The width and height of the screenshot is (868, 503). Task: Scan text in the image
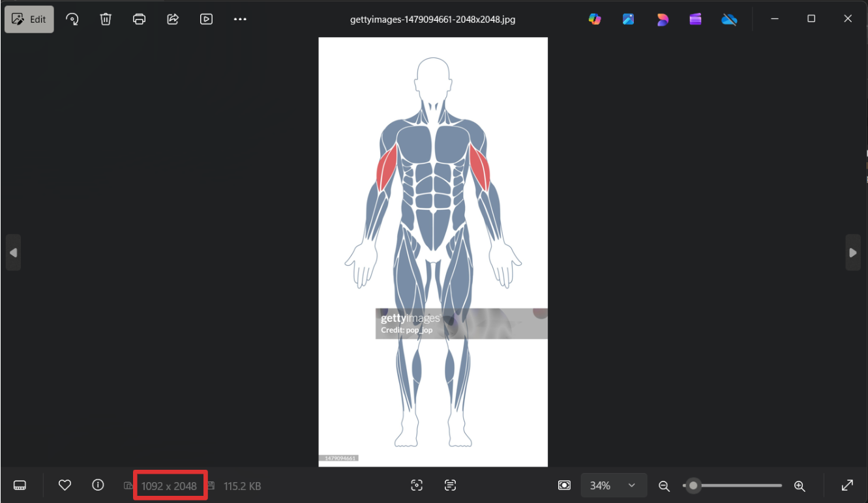tap(450, 485)
